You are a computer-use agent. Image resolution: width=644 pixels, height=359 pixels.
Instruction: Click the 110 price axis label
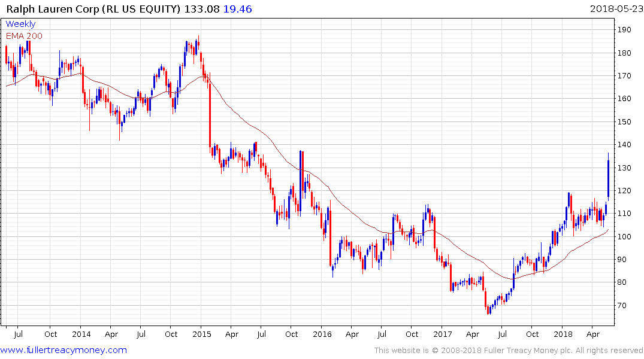[x=624, y=214]
